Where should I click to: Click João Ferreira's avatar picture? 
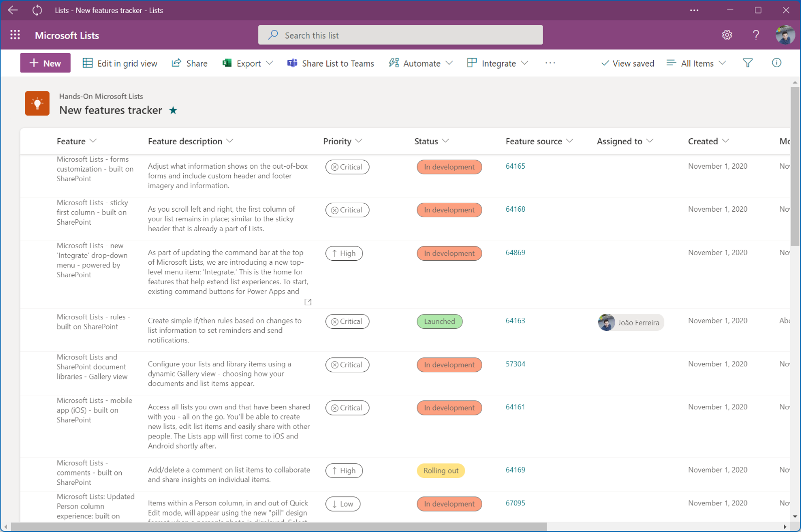(x=606, y=322)
